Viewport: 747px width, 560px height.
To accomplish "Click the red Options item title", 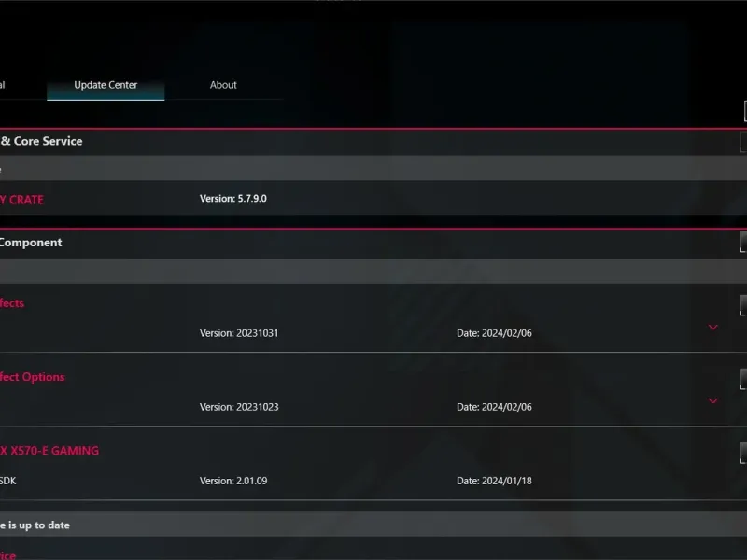I will point(33,377).
